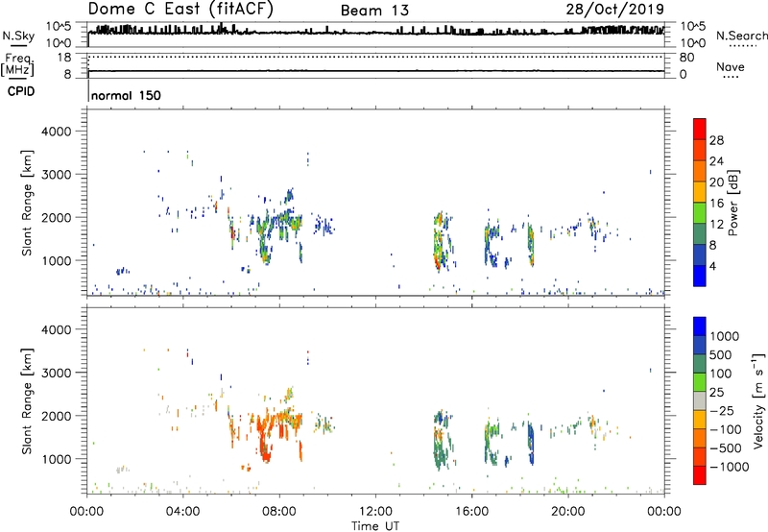
Task: Click the 'Freq. [MHz]' axis label
Action: coord(17,64)
